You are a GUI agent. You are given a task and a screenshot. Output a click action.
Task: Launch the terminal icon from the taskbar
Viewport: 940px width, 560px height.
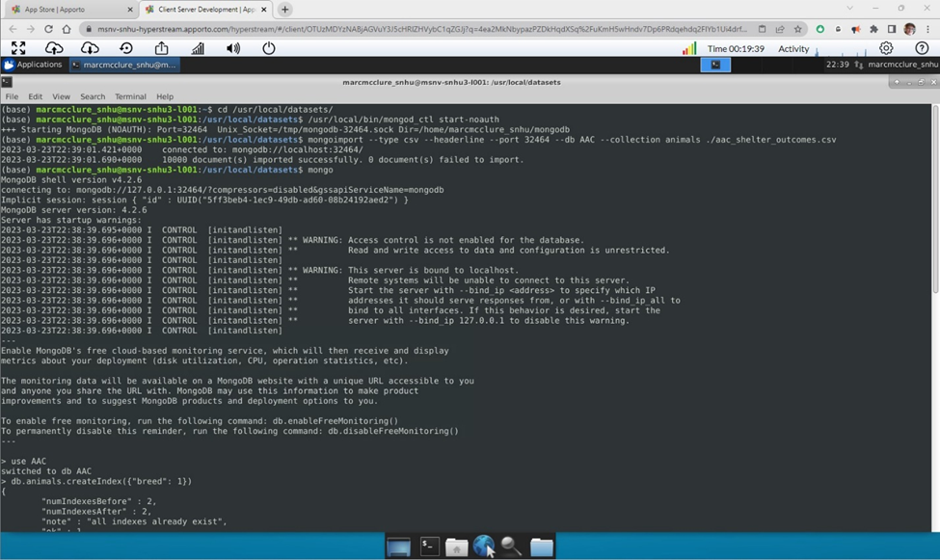(429, 546)
